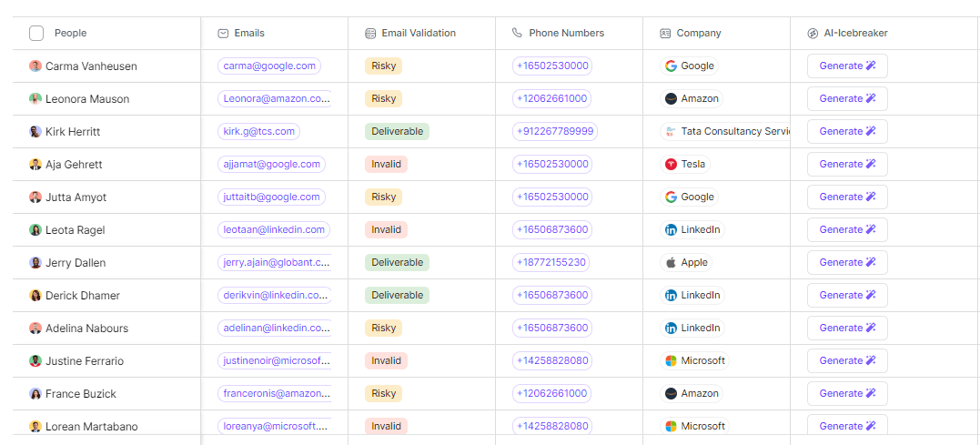980x445 pixels.
Task: Click the Emails column envelope icon
Action: point(223,34)
